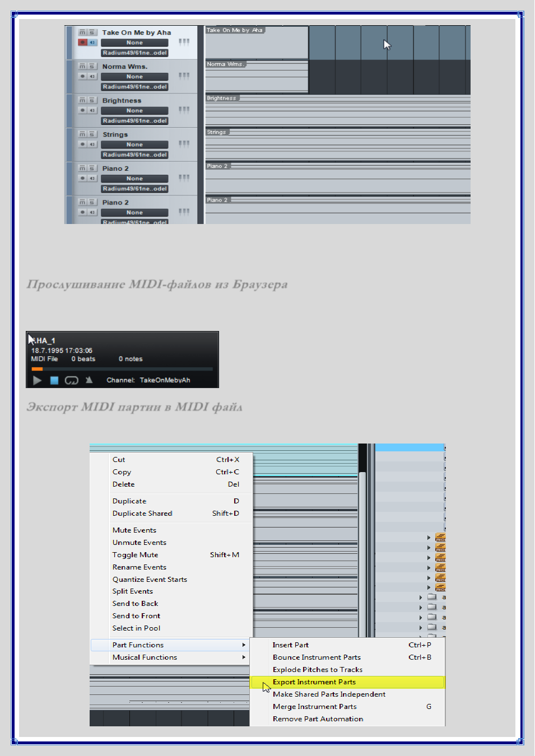The image size is (535, 756).
Task: Solo the Brightness track
Action: [x=92, y=100]
